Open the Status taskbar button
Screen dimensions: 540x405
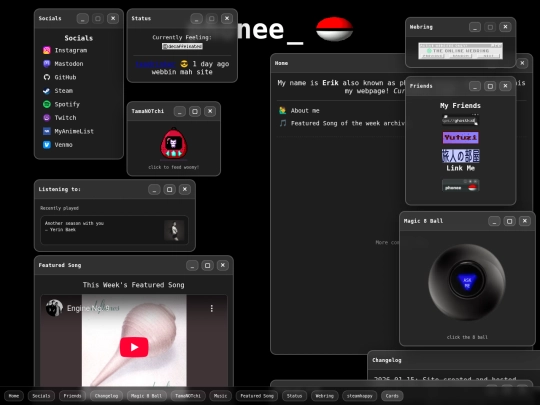click(294, 396)
